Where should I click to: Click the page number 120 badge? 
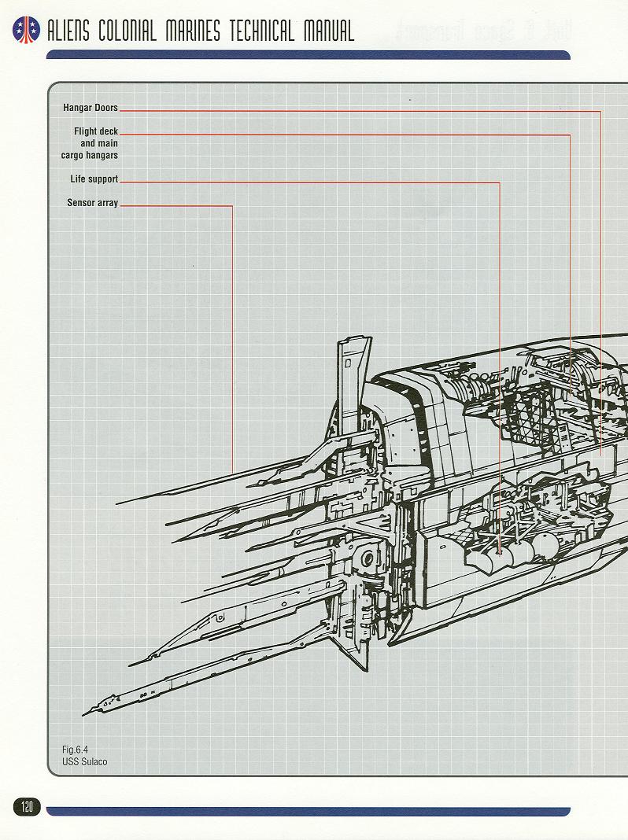tap(26, 806)
